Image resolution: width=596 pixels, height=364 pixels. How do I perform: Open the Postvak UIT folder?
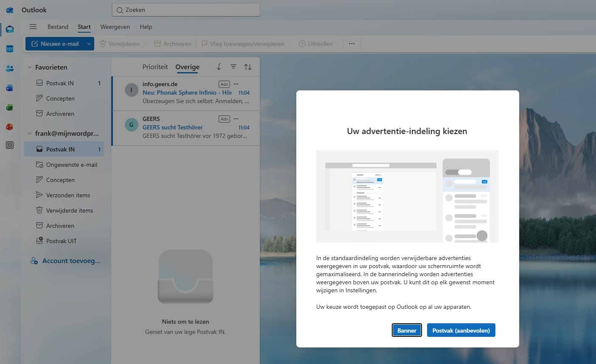click(64, 241)
